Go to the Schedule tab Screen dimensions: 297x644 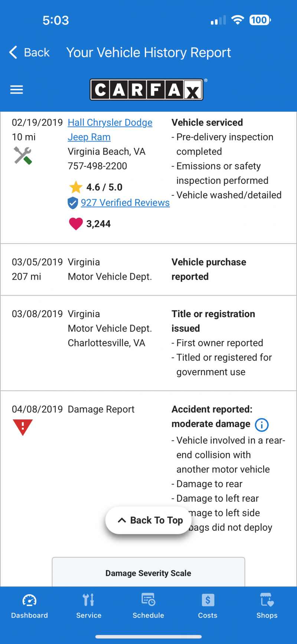pos(148,605)
